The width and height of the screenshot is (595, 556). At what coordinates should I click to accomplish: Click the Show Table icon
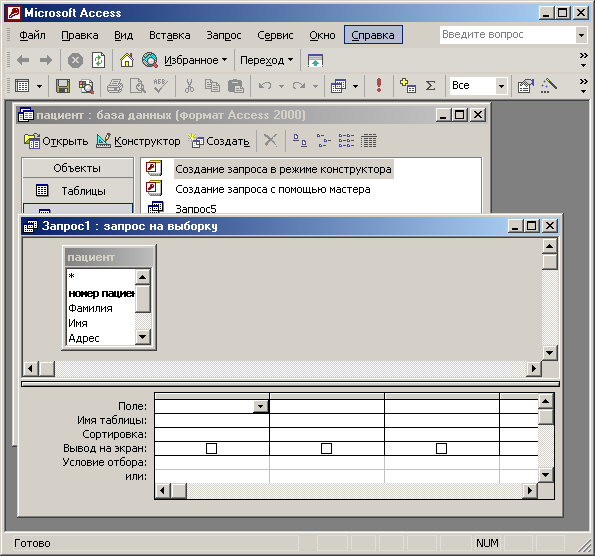[x=408, y=86]
